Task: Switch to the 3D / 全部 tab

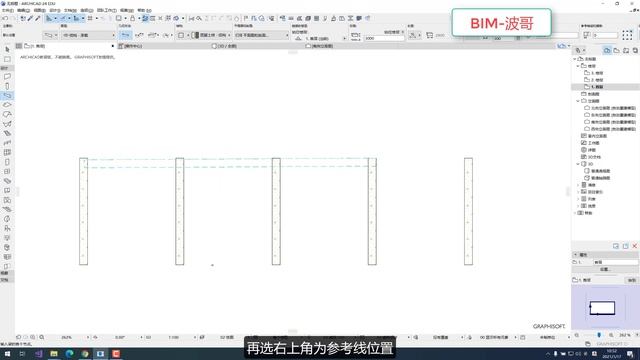Action: (x=224, y=46)
